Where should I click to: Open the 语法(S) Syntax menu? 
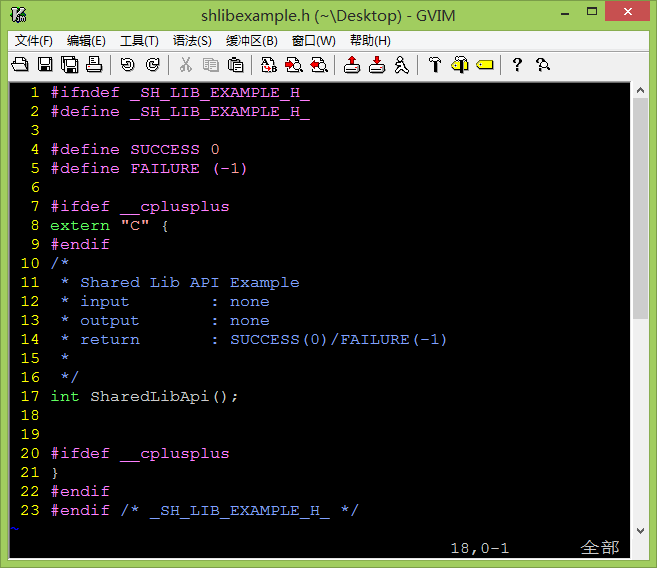(x=192, y=41)
